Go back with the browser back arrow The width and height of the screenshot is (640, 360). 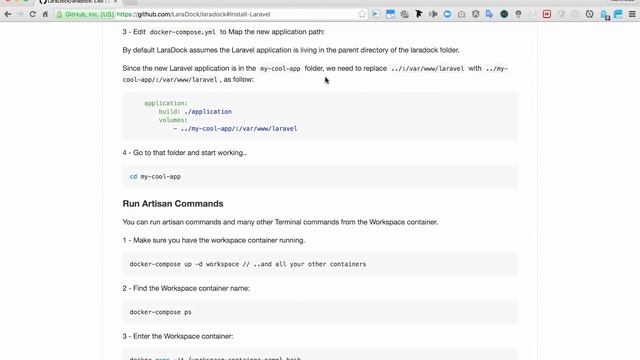coord(8,14)
